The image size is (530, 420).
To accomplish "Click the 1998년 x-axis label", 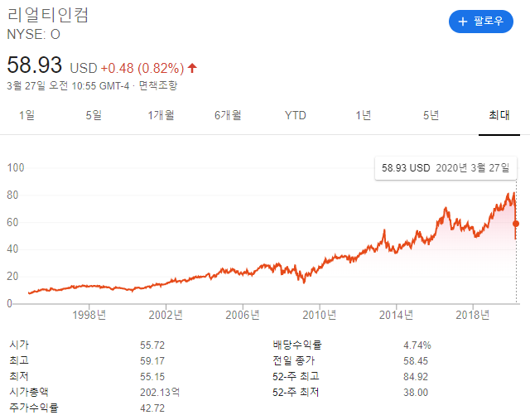I will pos(89,315).
